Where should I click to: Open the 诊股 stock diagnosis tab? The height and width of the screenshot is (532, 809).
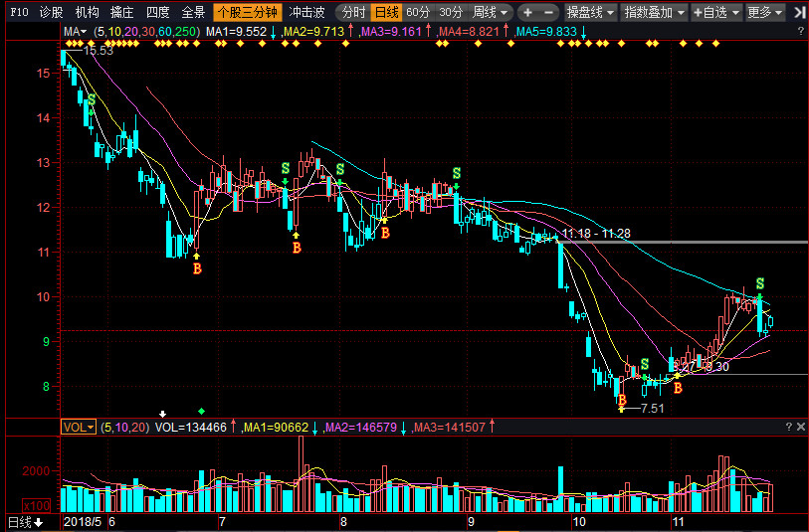[51, 13]
